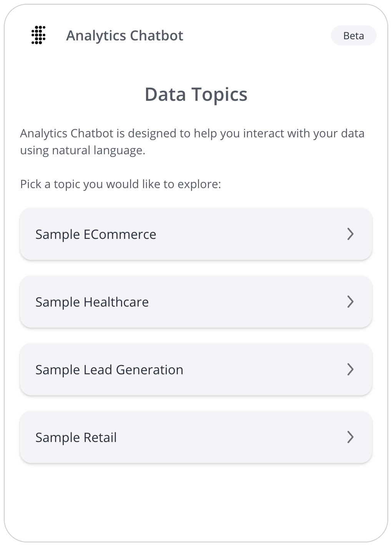Click the Analytics Chatbot header title
392x547 pixels.
click(x=125, y=35)
